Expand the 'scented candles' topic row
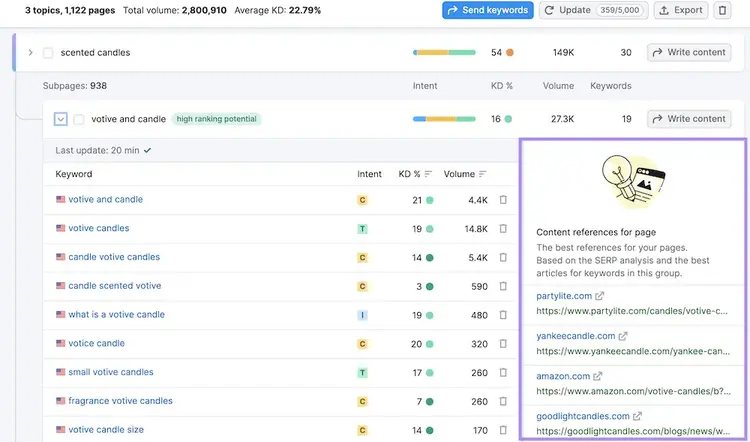The height and width of the screenshot is (442, 750). [x=31, y=52]
